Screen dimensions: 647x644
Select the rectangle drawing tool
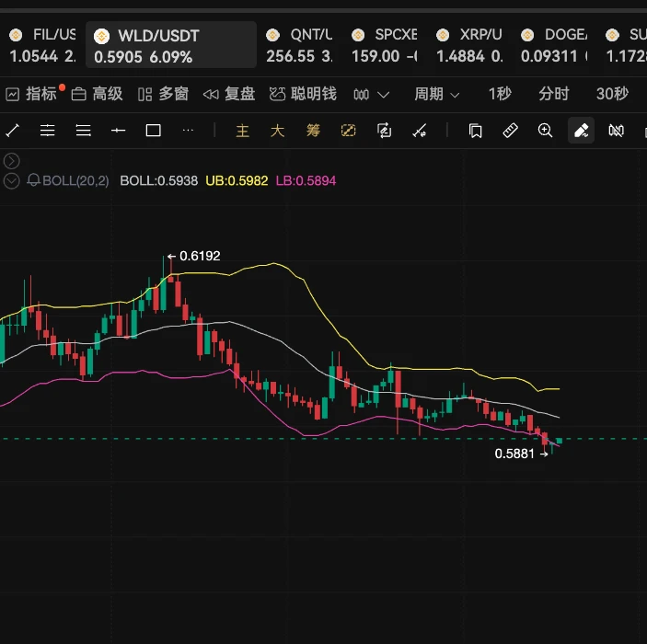(153, 131)
